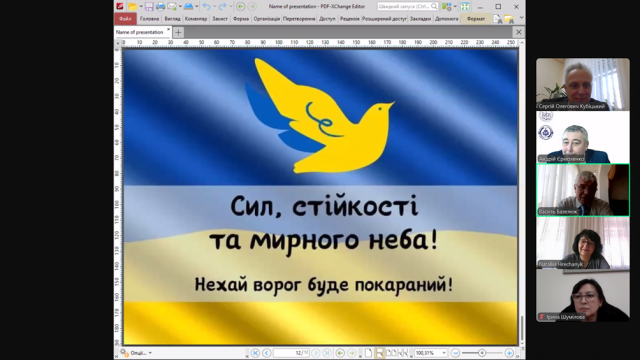Open the Доступ ribbon tab

tap(327, 19)
